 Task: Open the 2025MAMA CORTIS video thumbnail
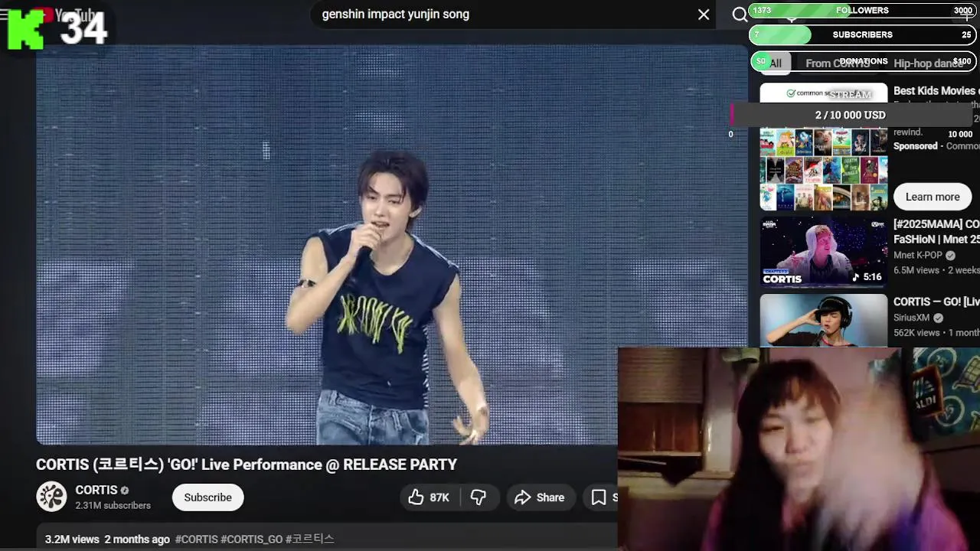[x=824, y=252]
